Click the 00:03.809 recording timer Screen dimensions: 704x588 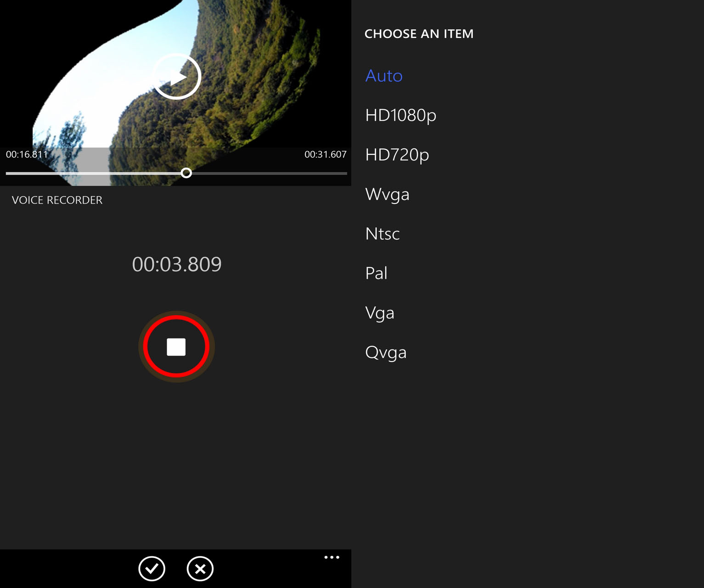tap(177, 264)
